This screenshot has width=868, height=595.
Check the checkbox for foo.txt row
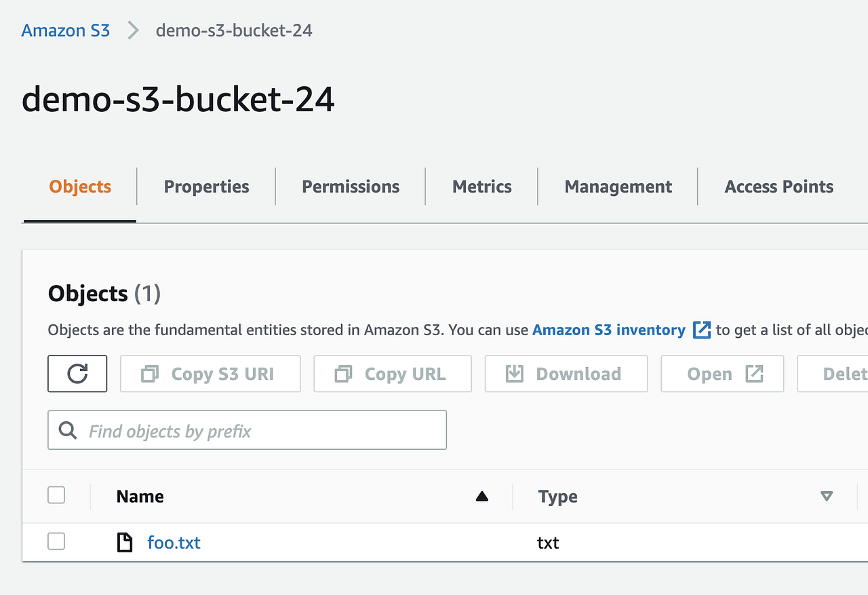(x=56, y=541)
